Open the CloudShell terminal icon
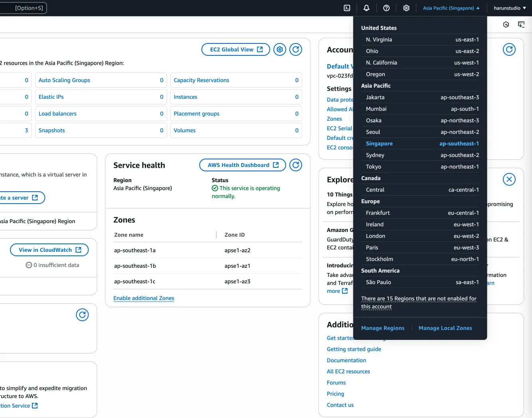The height and width of the screenshot is (418, 532). click(x=347, y=8)
